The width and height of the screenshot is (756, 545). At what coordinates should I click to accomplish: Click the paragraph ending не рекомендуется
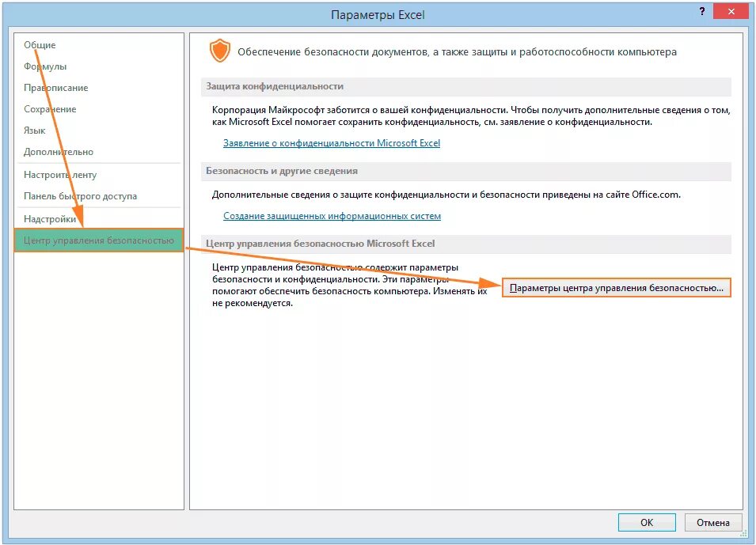[350, 286]
